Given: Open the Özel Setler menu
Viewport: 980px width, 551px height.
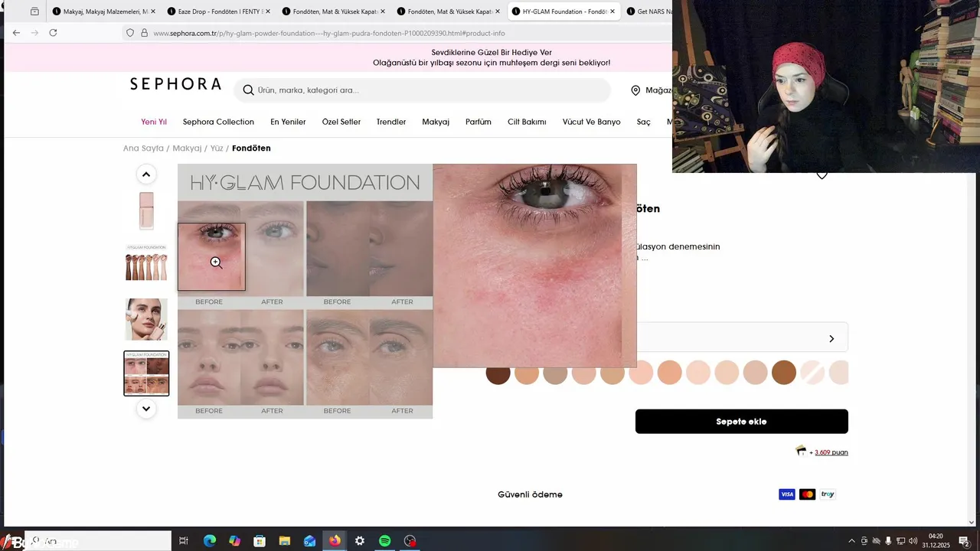Looking at the screenshot, I should [x=341, y=122].
